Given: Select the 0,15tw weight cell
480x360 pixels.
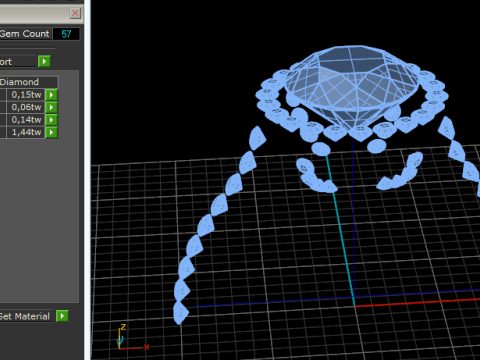Looking at the screenshot, I should pyautogui.click(x=26, y=95).
